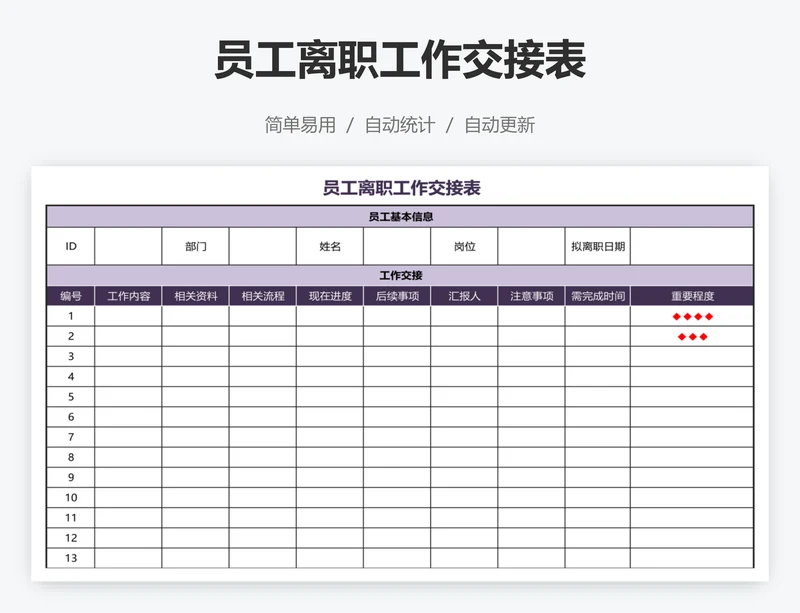Click the 后续事项 cell in row 10
Screen dimensions: 800x613
click(397, 498)
